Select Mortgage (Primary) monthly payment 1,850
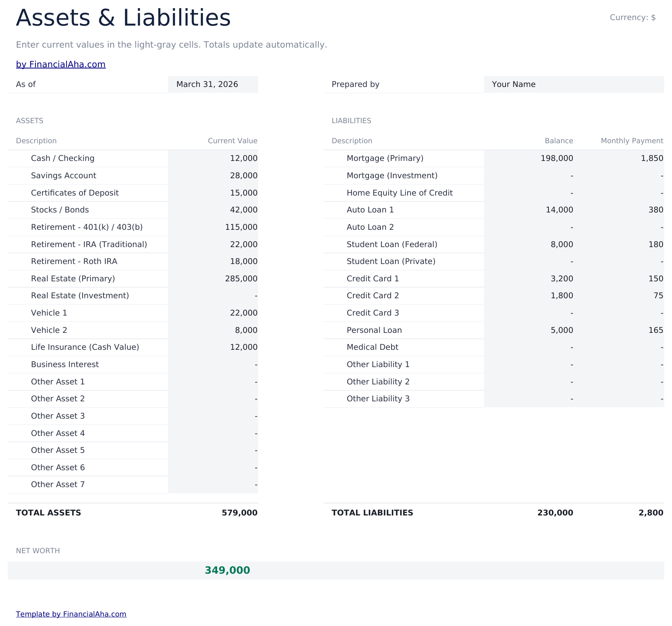Screen dimensions: 672x626 [619, 158]
